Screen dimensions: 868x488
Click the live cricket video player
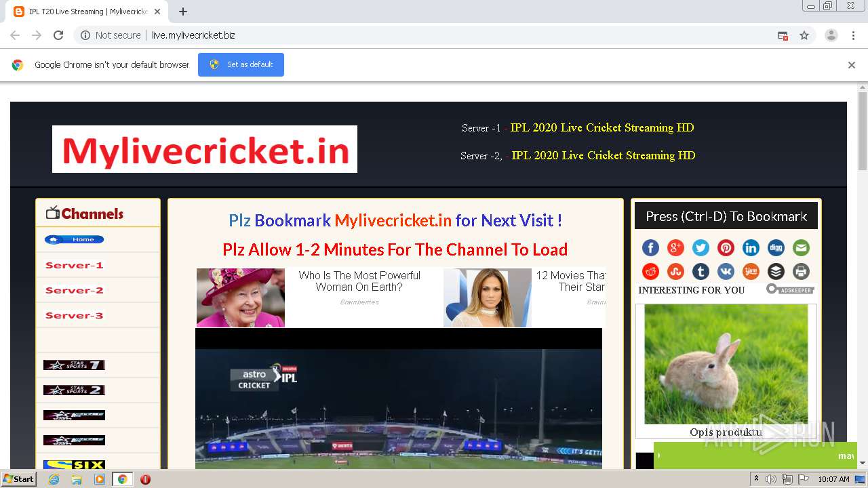399,399
